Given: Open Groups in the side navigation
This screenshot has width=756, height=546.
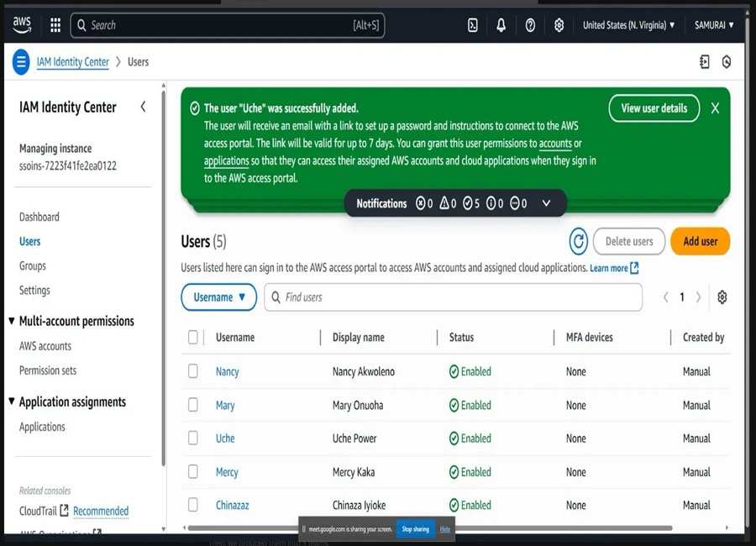Looking at the screenshot, I should pyautogui.click(x=32, y=265).
